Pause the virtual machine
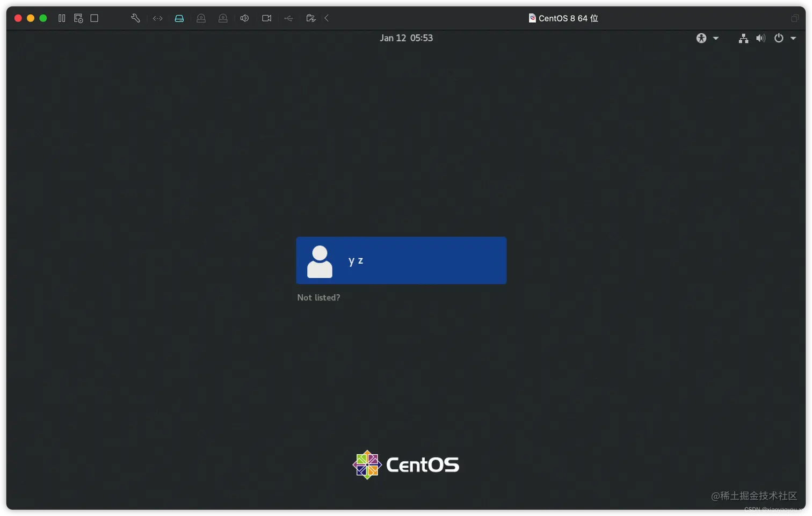 pos(62,18)
